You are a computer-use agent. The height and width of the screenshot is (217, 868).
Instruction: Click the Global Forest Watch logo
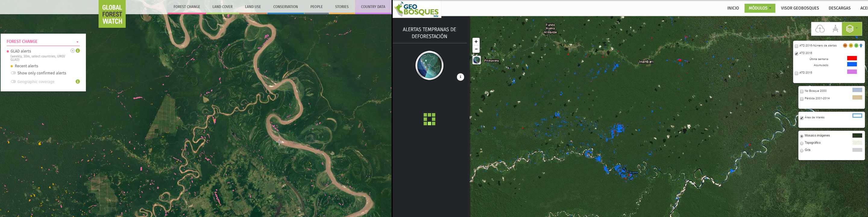pyautogui.click(x=112, y=14)
